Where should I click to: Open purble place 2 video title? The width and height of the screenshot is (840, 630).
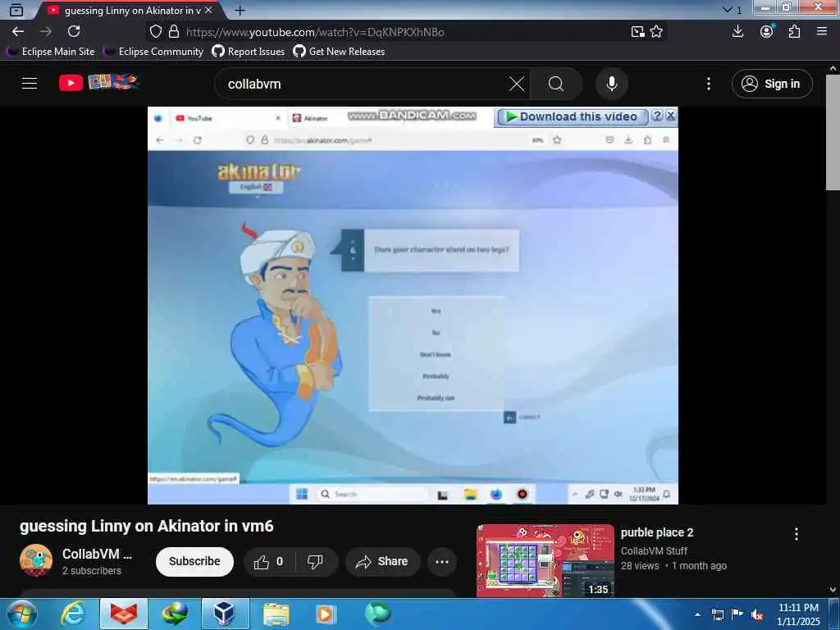(657, 532)
